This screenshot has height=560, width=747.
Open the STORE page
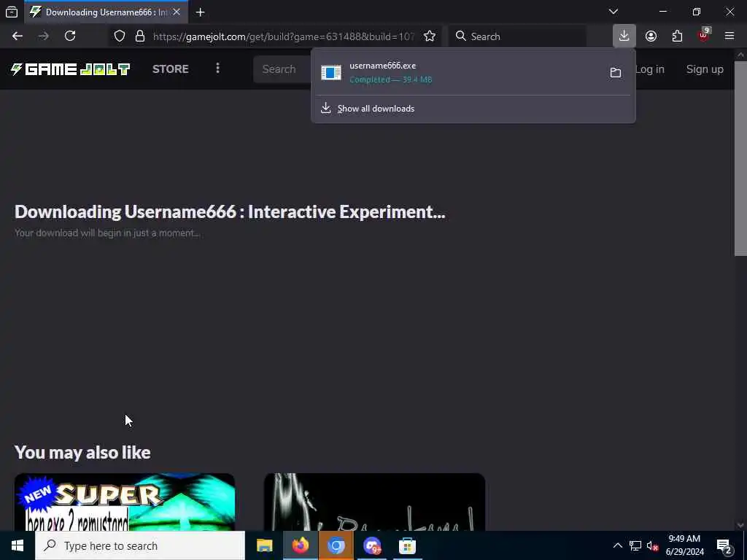pos(171,69)
